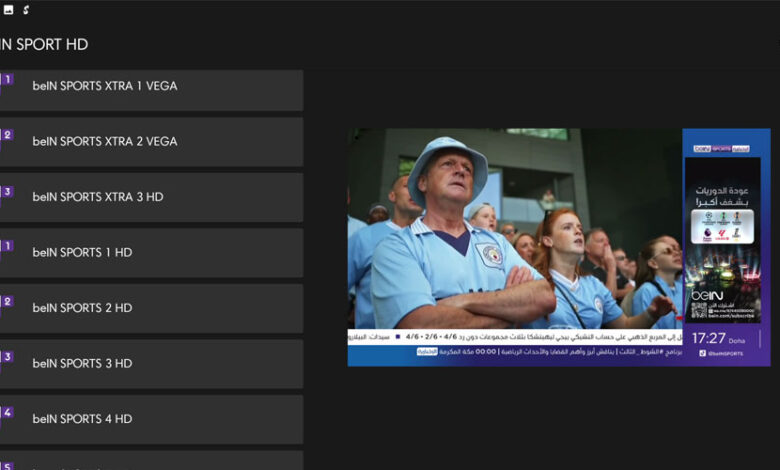Tap the image notification icon in status bar
This screenshot has width=780, height=470.
click(x=9, y=10)
